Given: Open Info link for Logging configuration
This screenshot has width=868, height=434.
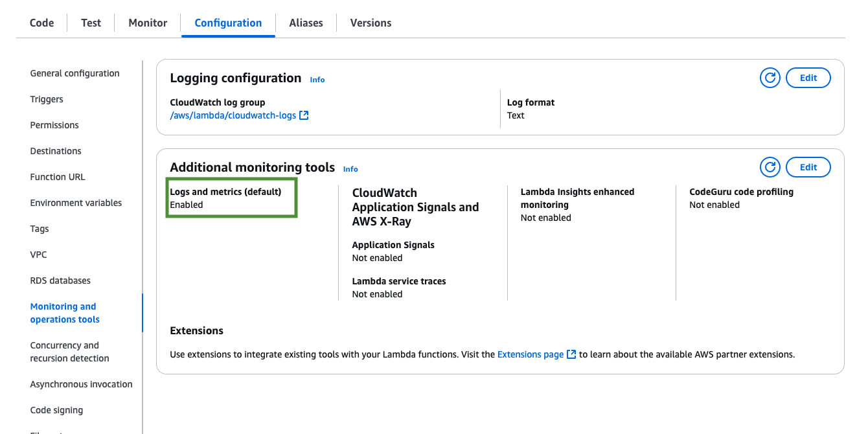Looking at the screenshot, I should [317, 80].
